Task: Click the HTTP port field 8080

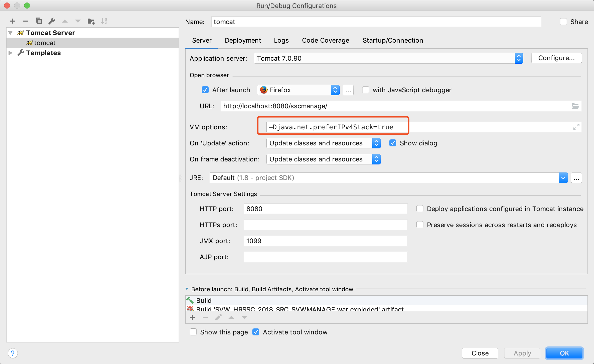Action: click(326, 209)
